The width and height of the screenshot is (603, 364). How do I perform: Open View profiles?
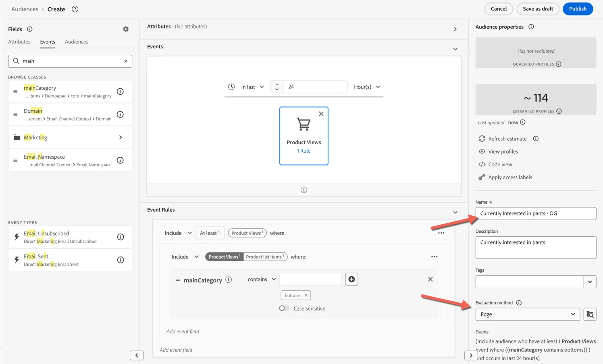503,151
